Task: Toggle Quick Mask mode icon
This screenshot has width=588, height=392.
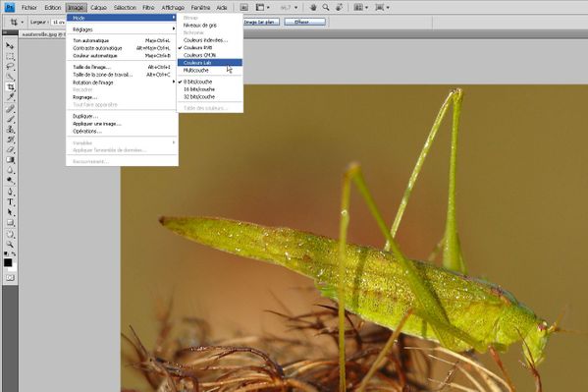Action: [10, 278]
